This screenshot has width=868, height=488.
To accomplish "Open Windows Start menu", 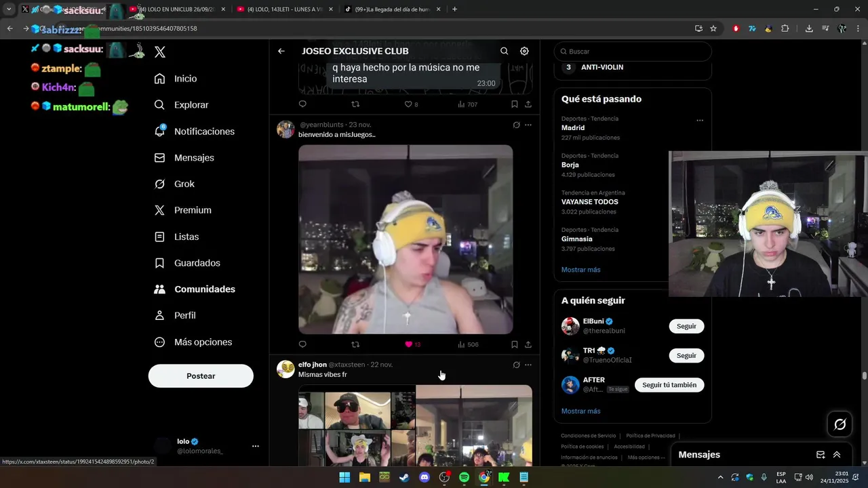I will coord(344,477).
